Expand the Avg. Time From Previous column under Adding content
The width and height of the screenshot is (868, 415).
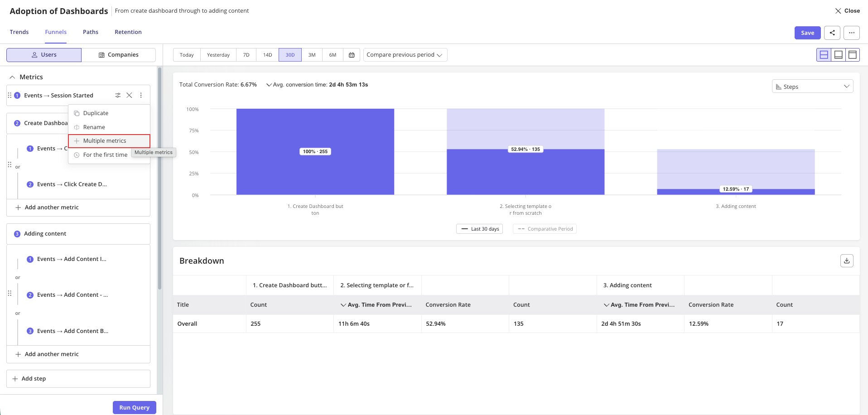click(x=606, y=305)
